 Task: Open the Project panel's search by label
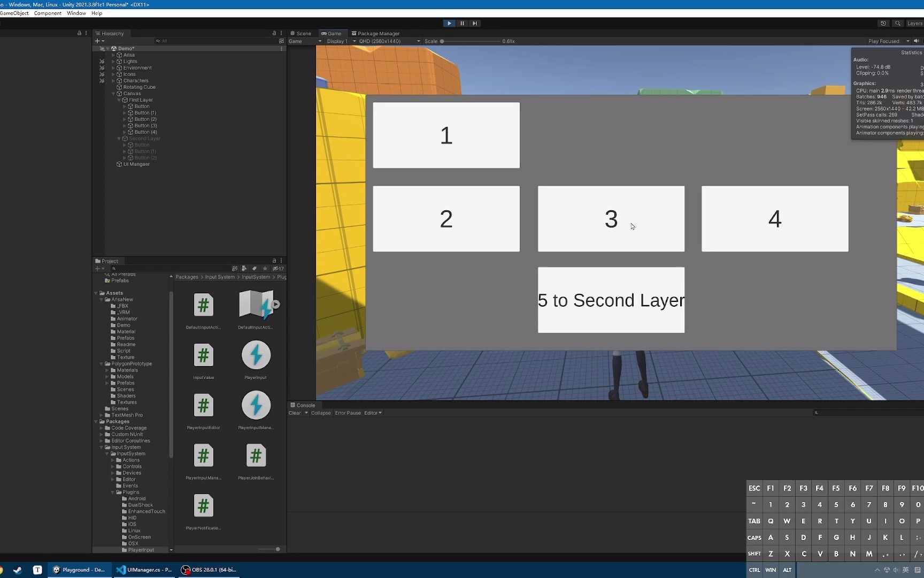tap(255, 269)
